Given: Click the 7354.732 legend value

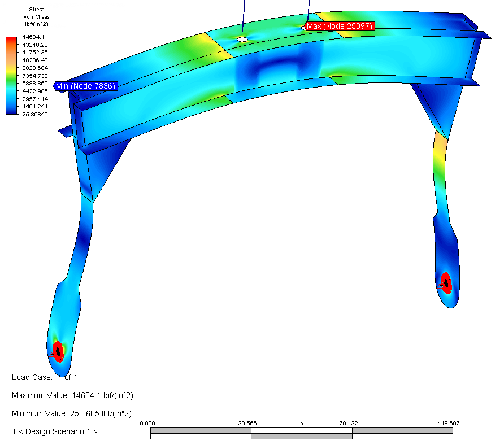Looking at the screenshot, I should click(x=35, y=76).
